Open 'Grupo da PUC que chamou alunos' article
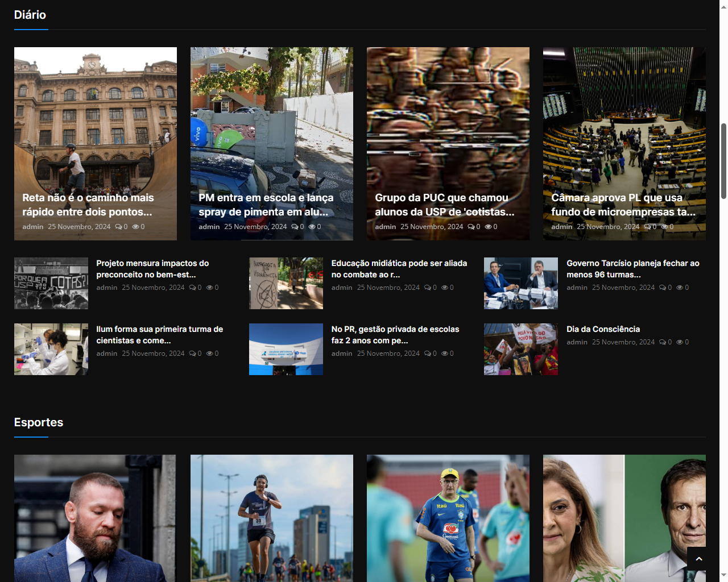This screenshot has height=582, width=728. [444, 205]
